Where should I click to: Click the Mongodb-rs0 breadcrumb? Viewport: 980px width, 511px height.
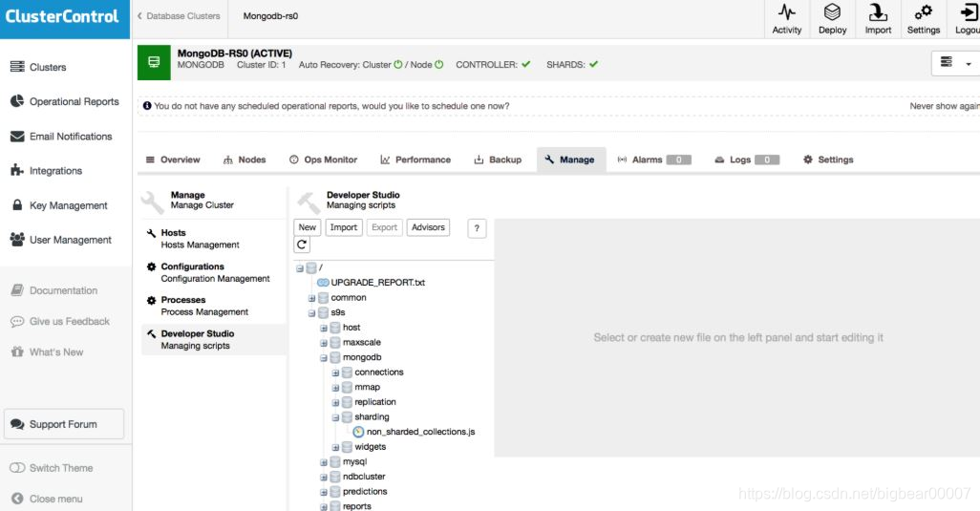pyautogui.click(x=270, y=16)
